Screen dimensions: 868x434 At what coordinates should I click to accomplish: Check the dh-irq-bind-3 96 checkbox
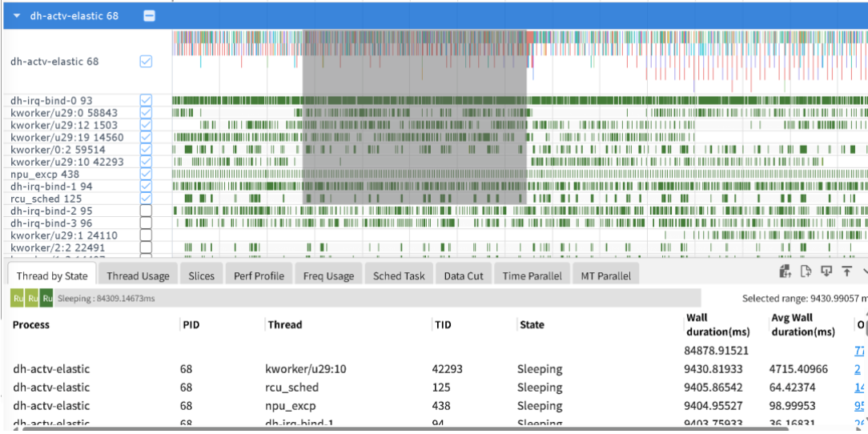tap(146, 223)
